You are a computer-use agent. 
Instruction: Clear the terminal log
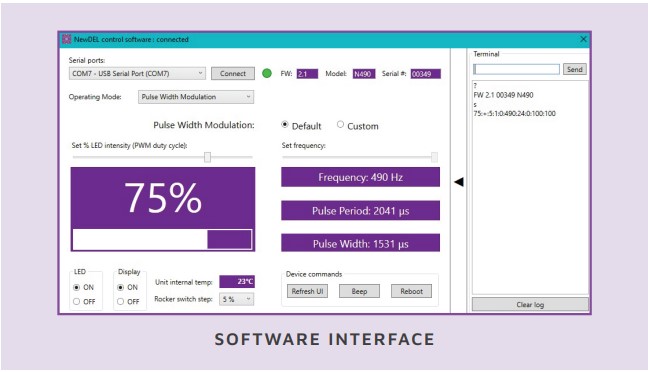530,305
